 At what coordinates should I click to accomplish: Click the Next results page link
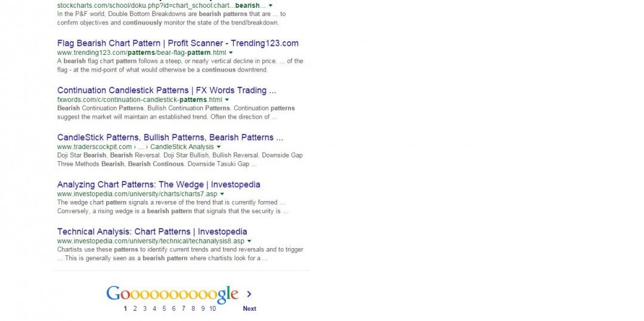click(x=249, y=308)
